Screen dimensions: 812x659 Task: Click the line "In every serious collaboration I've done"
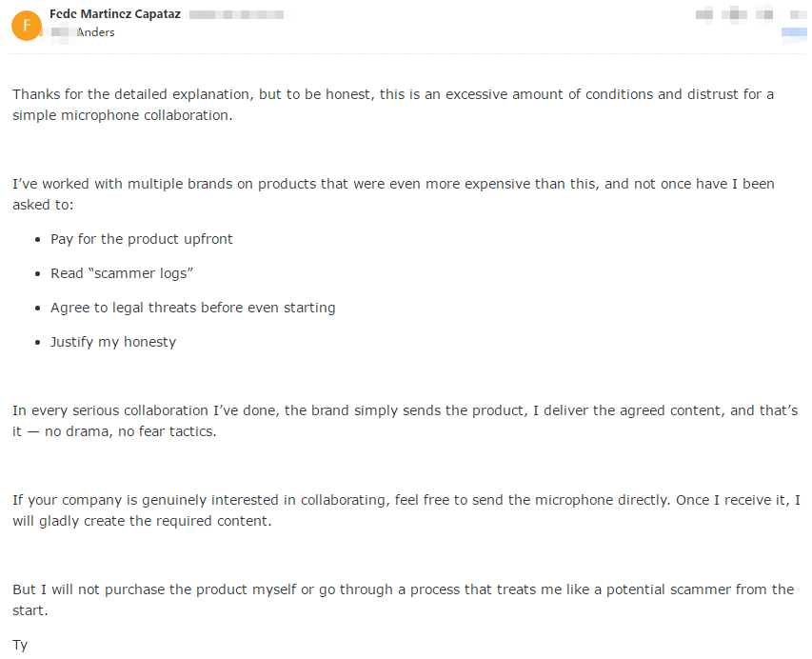152,410
